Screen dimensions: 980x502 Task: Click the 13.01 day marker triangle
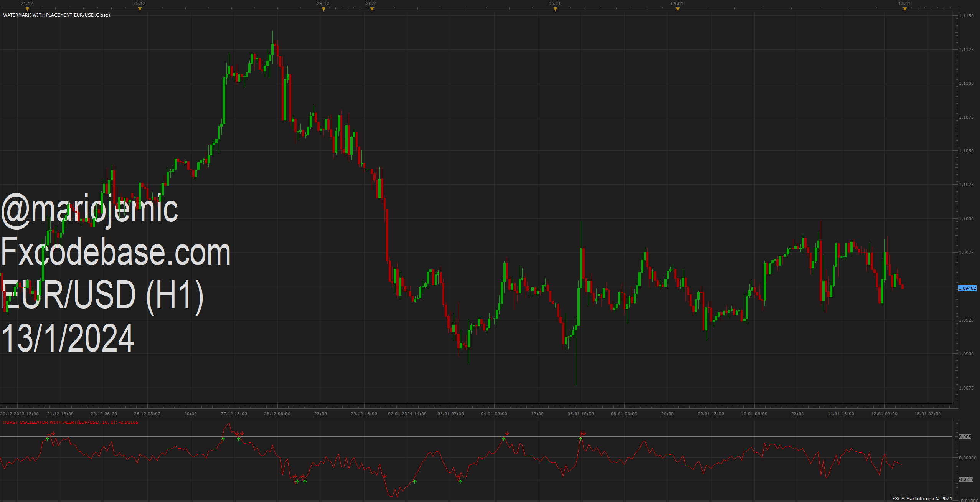coord(905,9)
